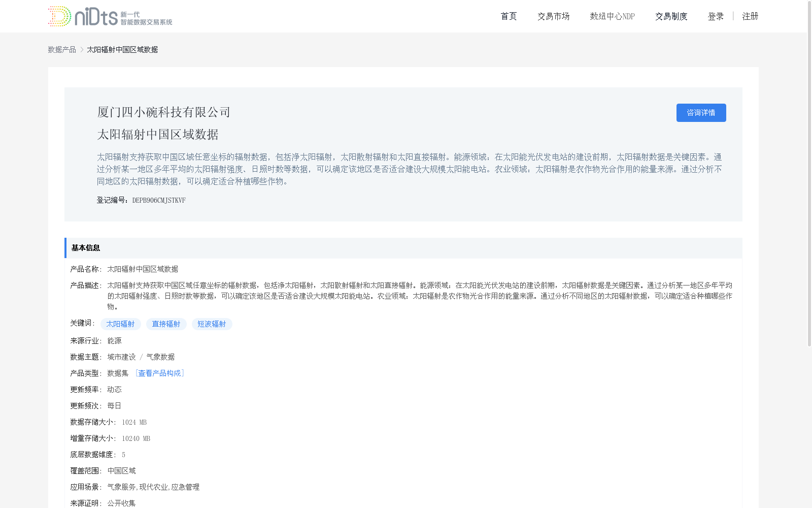This screenshot has height=508, width=812.
Task: Click the niDts logo icon
Action: [x=110, y=16]
